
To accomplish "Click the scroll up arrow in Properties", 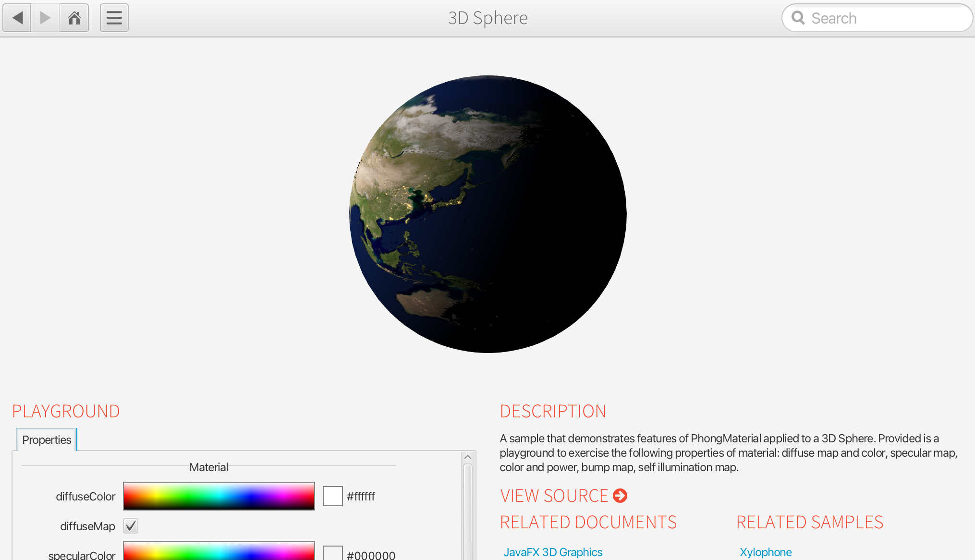I will click(x=468, y=457).
